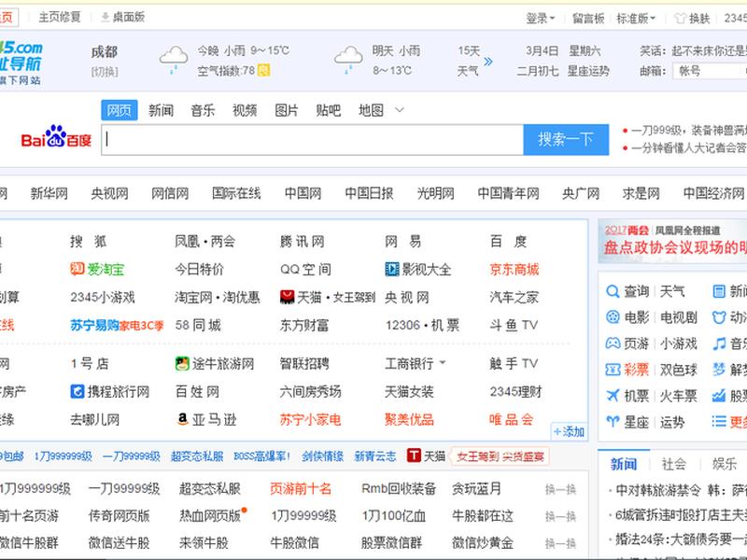
Task: Click the bear 动漫 icon
Action: pos(719,317)
